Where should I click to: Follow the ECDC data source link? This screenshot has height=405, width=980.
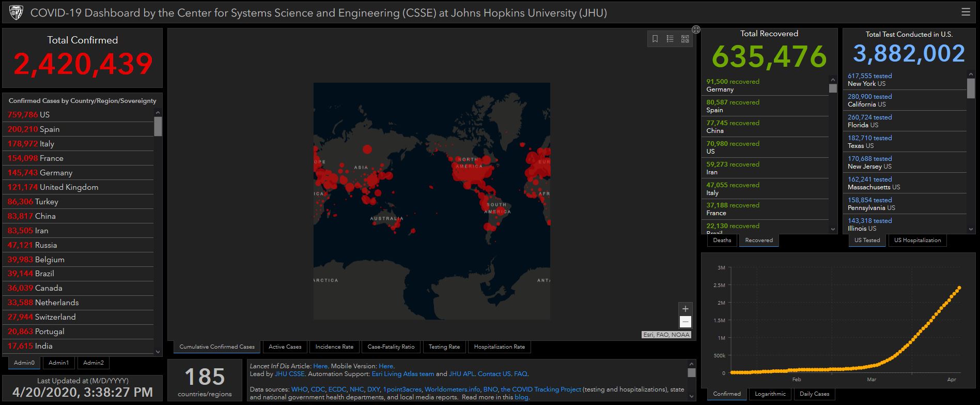[337, 389]
